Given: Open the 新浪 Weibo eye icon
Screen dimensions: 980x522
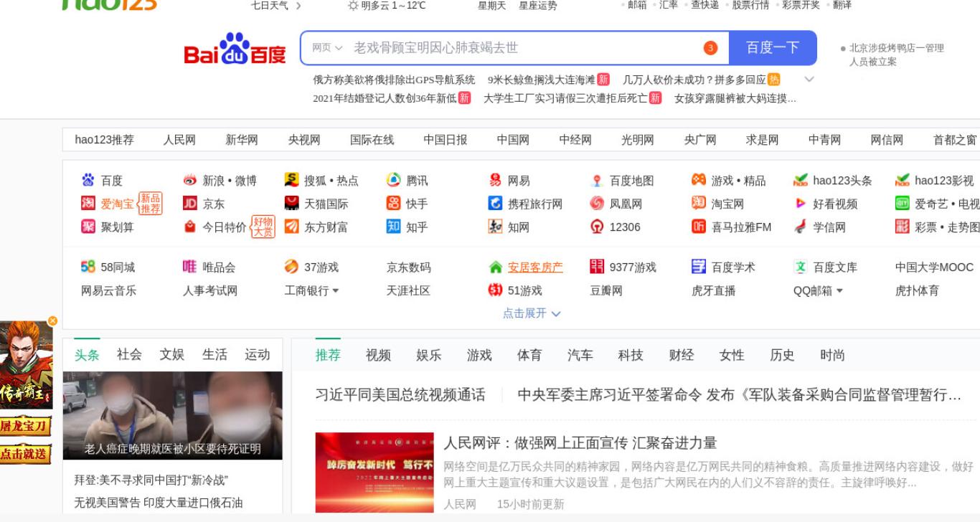Looking at the screenshot, I should (x=189, y=180).
